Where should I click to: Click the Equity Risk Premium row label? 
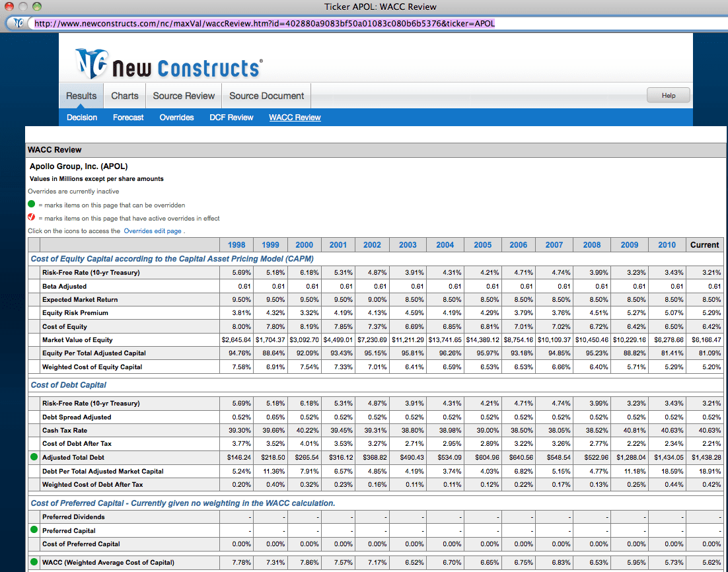coord(75,313)
